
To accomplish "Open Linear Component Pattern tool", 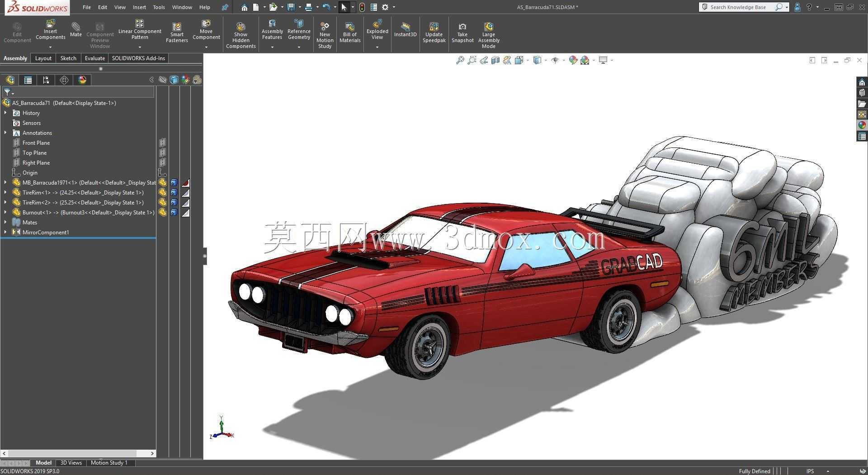I will point(140,30).
